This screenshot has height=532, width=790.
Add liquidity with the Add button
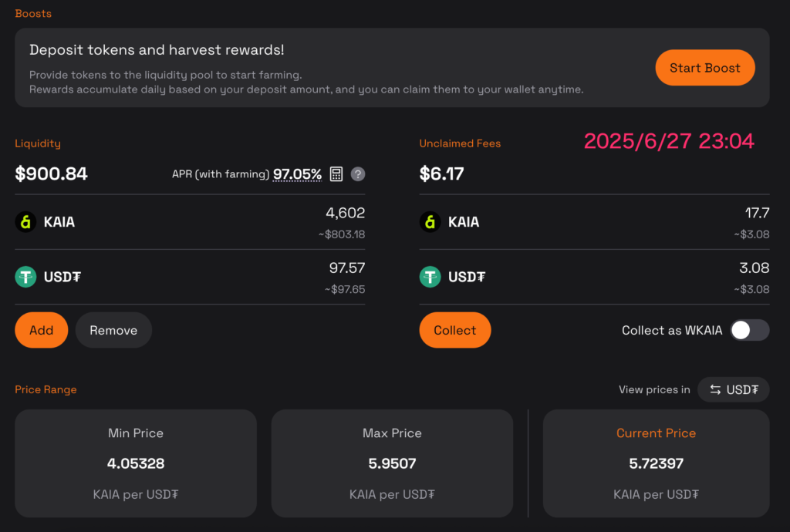(42, 330)
